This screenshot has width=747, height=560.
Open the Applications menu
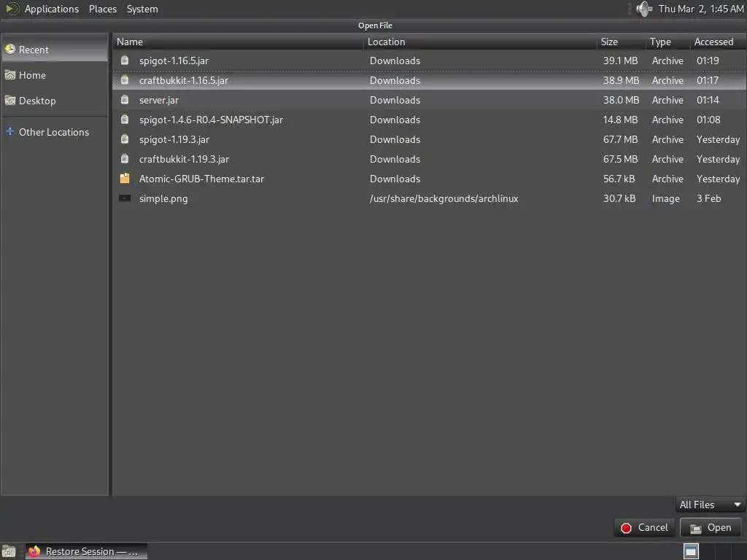[52, 9]
